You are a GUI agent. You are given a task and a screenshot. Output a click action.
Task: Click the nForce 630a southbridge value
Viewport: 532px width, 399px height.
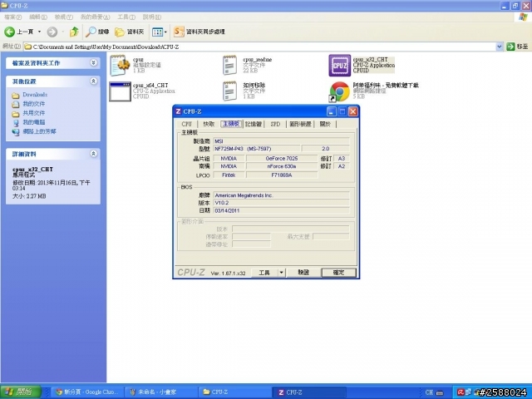(282, 166)
